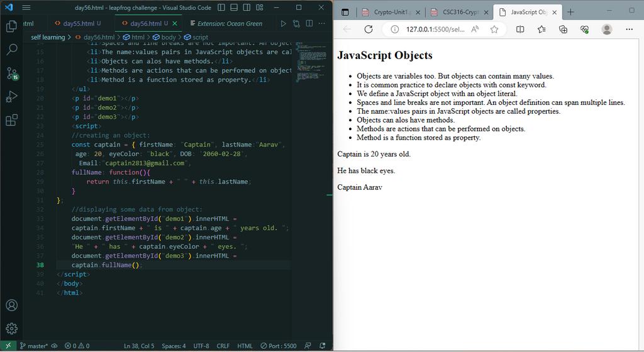Image resolution: width=644 pixels, height=352 pixels.
Task: Switch to Crypto-Unit1 browser tab
Action: tap(391, 13)
